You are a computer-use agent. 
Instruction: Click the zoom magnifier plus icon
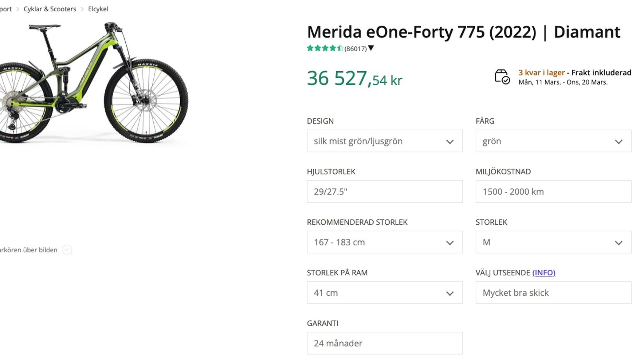coord(67,250)
